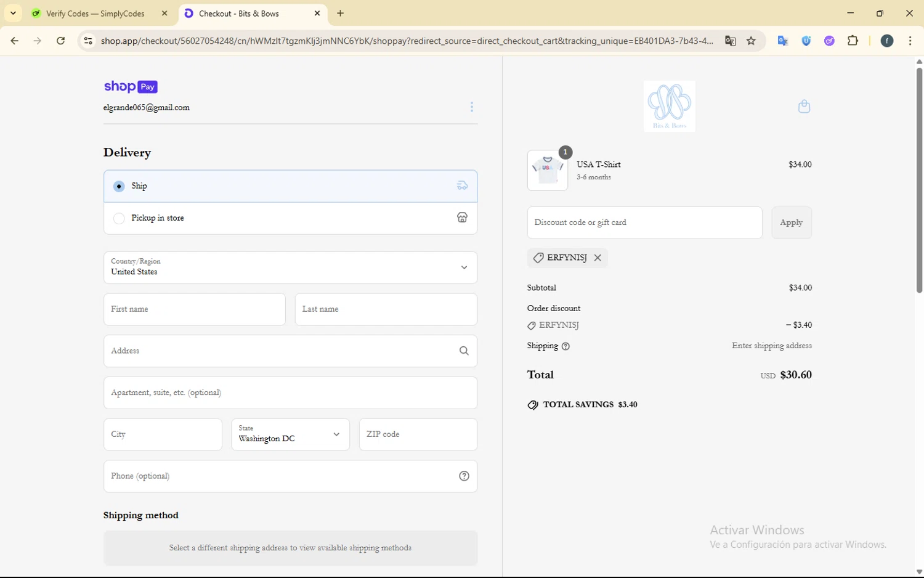Open the purple circular extension icon

(830, 41)
